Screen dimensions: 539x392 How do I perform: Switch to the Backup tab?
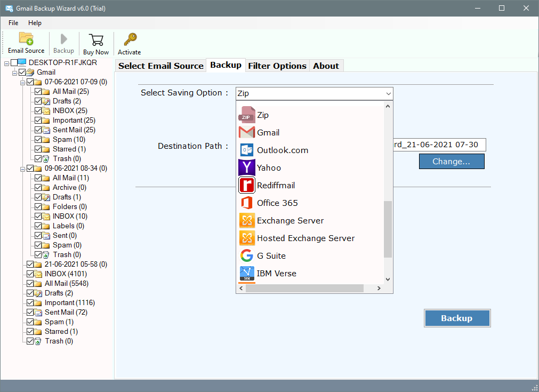(x=226, y=65)
